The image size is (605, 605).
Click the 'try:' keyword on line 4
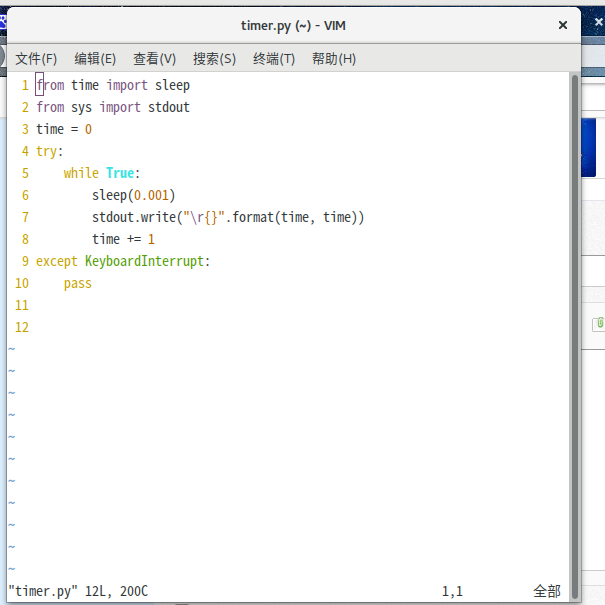pos(49,151)
